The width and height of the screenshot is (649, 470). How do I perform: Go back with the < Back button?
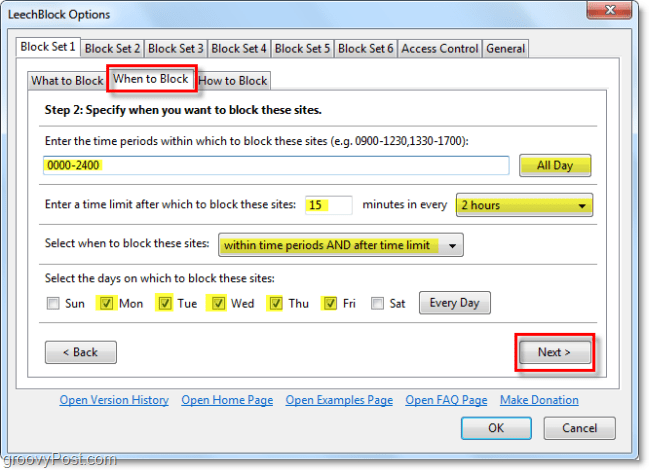pos(81,352)
